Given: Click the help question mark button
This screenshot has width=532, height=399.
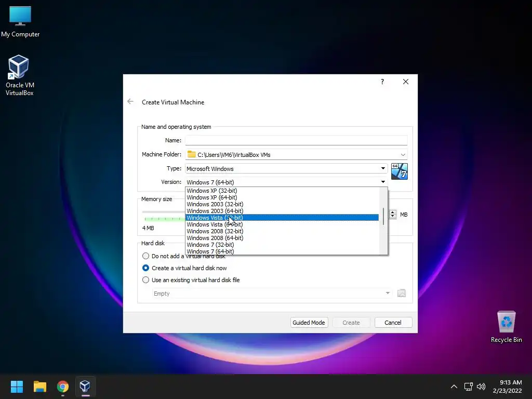Looking at the screenshot, I should click(382, 82).
